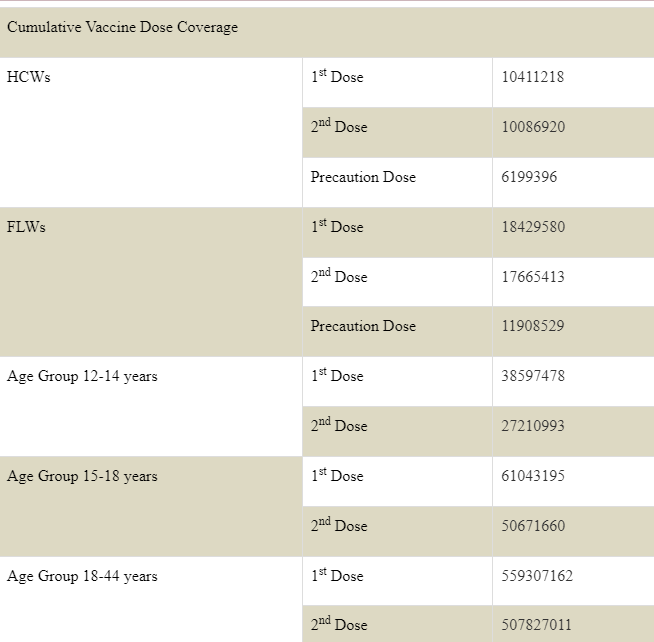Image resolution: width=654 pixels, height=642 pixels.
Task: Click the value 38597478
Action: pyautogui.click(x=533, y=376)
